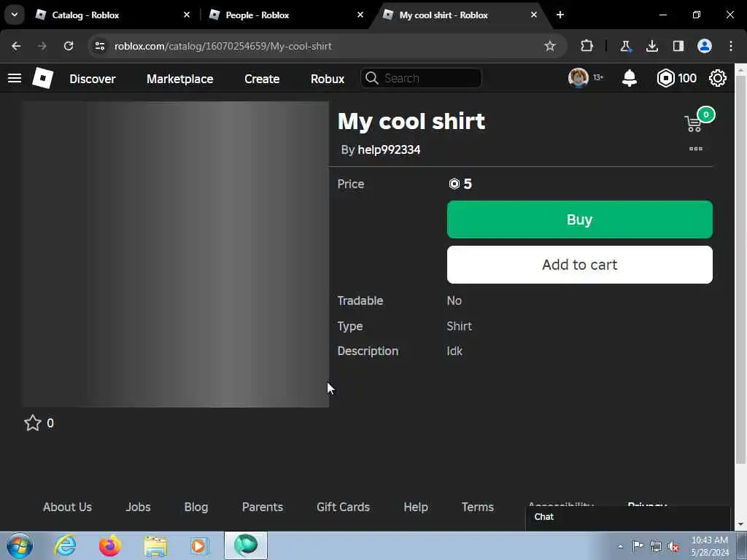The width and height of the screenshot is (747, 560).
Task: Open the Windows Start button
Action: pos(20,545)
